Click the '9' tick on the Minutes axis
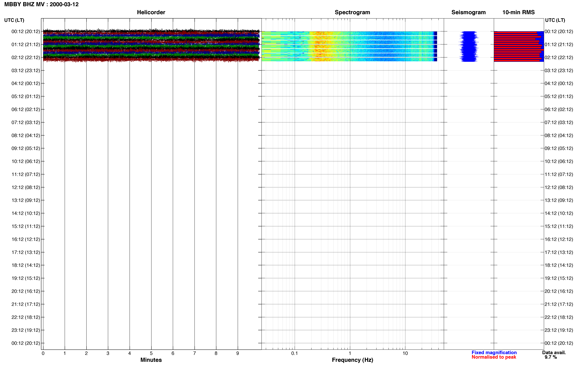Image resolution: width=588 pixels, height=368 pixels. coord(238,353)
